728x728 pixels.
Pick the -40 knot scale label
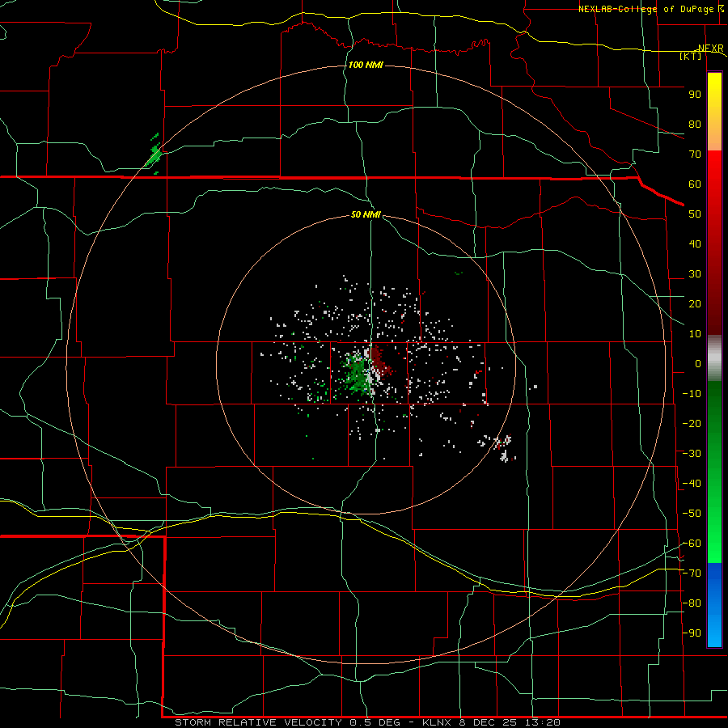(692, 484)
